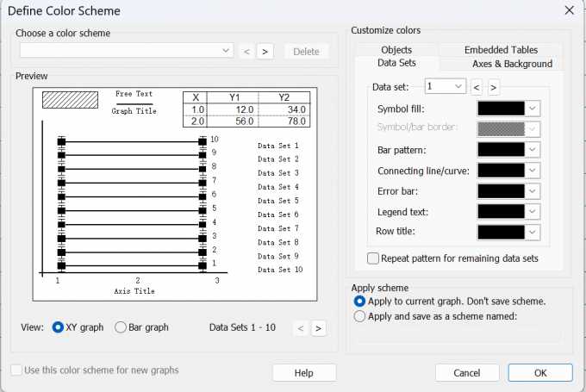Click the Cancel button
This screenshot has height=392, width=586.
[467, 373]
